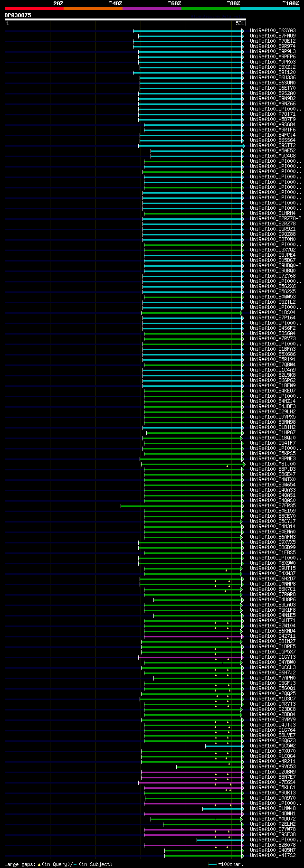The width and height of the screenshot is (304, 868).
Task: Click the UniRef100_A7APH0 label
Action: point(273,678)
